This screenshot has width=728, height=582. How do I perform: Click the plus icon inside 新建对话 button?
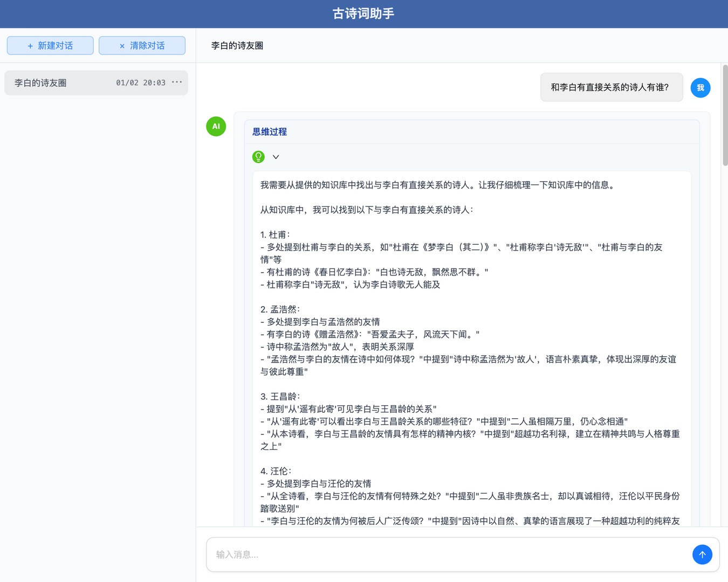[x=30, y=45]
